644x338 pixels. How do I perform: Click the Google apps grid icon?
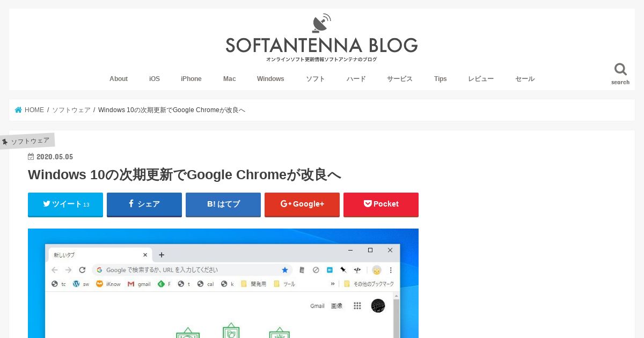pyautogui.click(x=357, y=306)
